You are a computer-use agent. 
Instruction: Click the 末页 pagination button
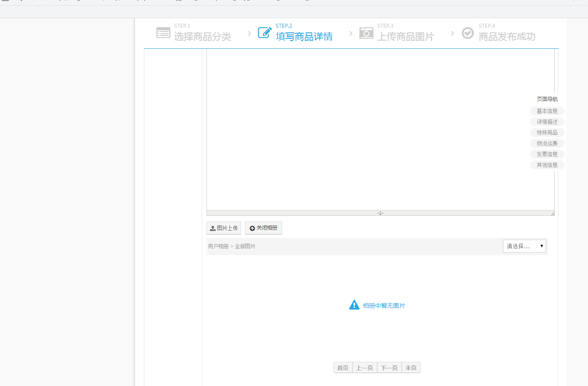pyautogui.click(x=411, y=368)
